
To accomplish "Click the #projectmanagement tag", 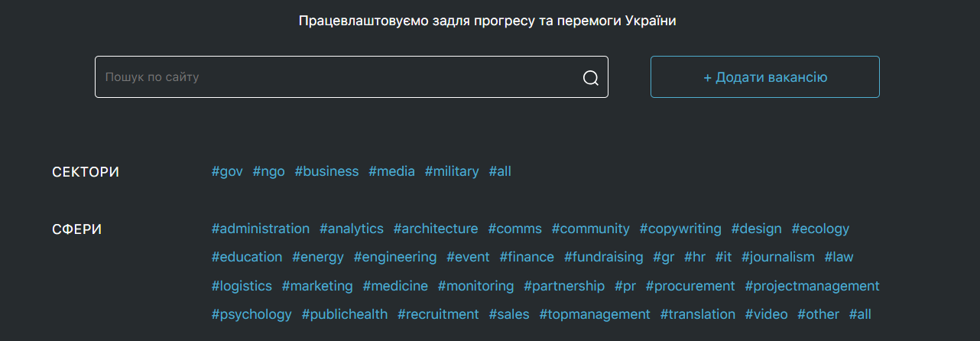I will pyautogui.click(x=813, y=286).
